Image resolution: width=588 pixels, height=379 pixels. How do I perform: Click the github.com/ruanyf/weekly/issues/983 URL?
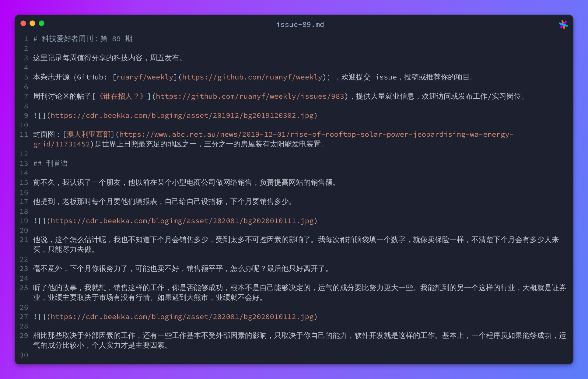coord(250,96)
